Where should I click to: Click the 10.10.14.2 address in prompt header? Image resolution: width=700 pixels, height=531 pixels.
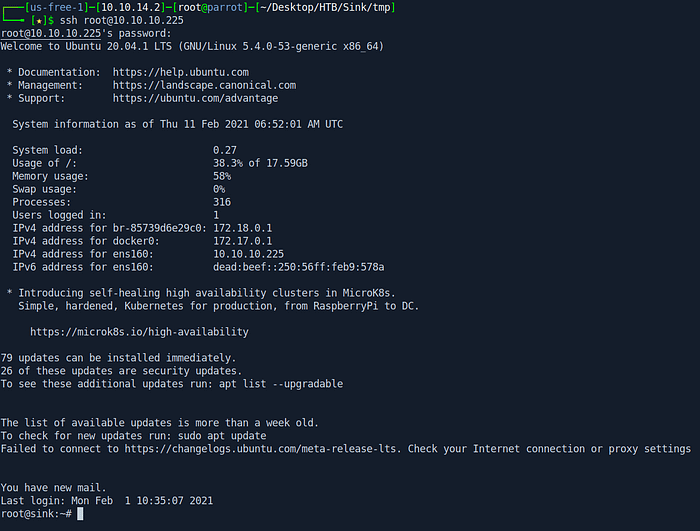[131, 8]
